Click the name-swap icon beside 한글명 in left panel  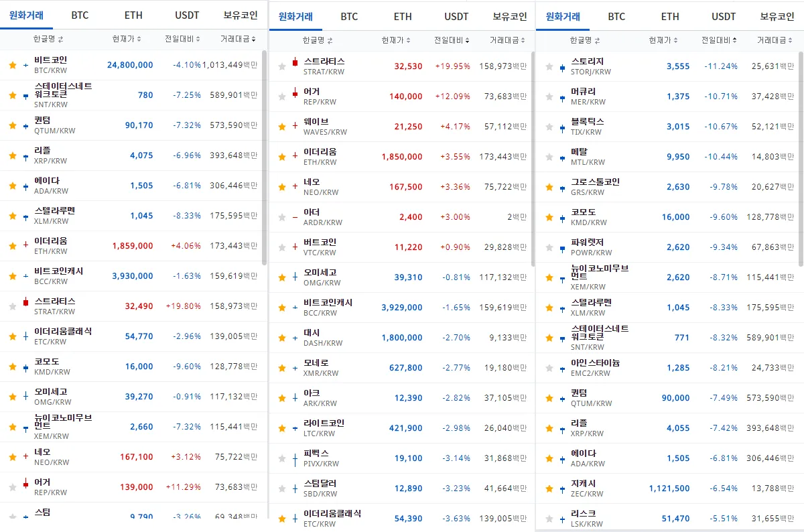60,40
